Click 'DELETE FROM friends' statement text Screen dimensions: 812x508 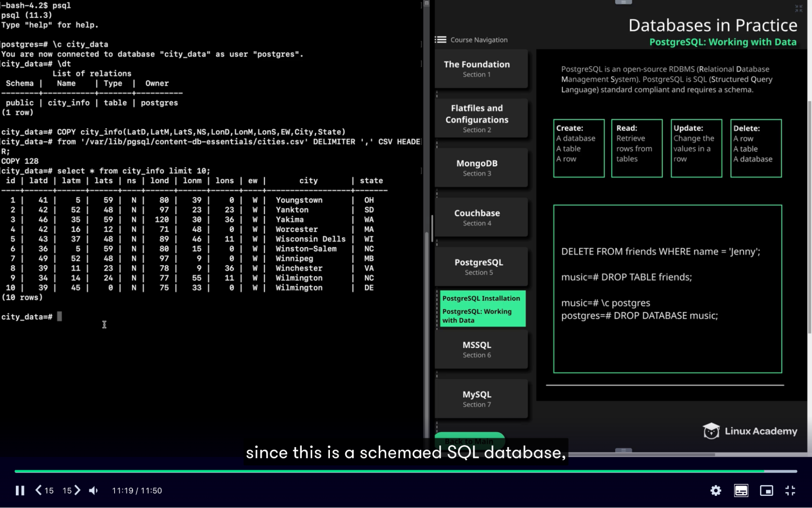[x=660, y=252]
